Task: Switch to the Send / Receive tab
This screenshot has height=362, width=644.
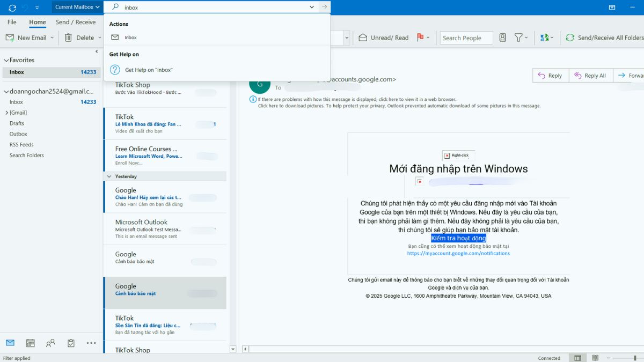Action: coord(76,22)
